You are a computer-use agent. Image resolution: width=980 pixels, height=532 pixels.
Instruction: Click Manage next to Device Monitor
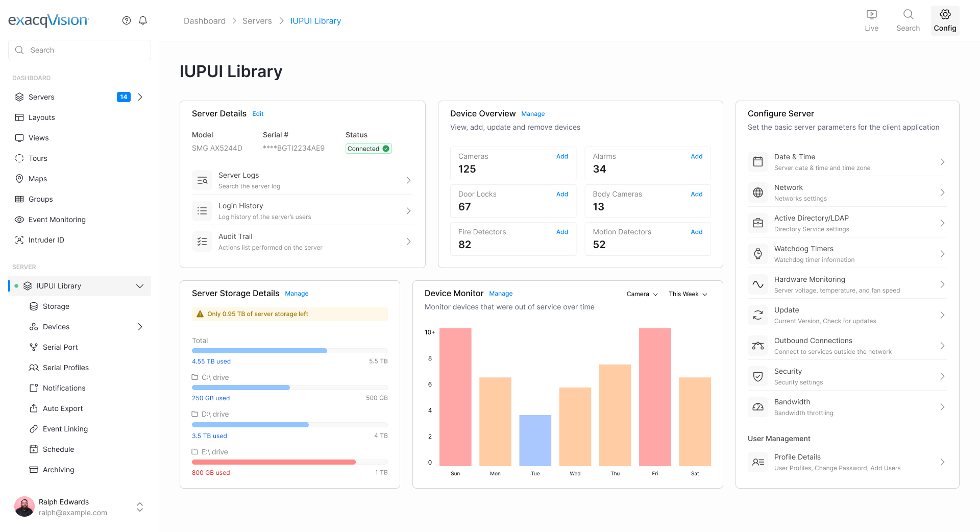(501, 294)
